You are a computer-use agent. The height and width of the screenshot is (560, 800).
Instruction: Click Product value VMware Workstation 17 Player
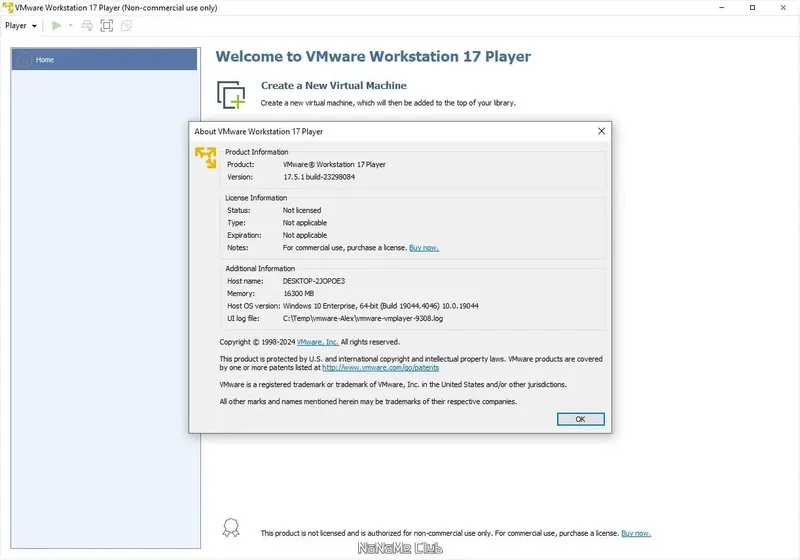334,164
